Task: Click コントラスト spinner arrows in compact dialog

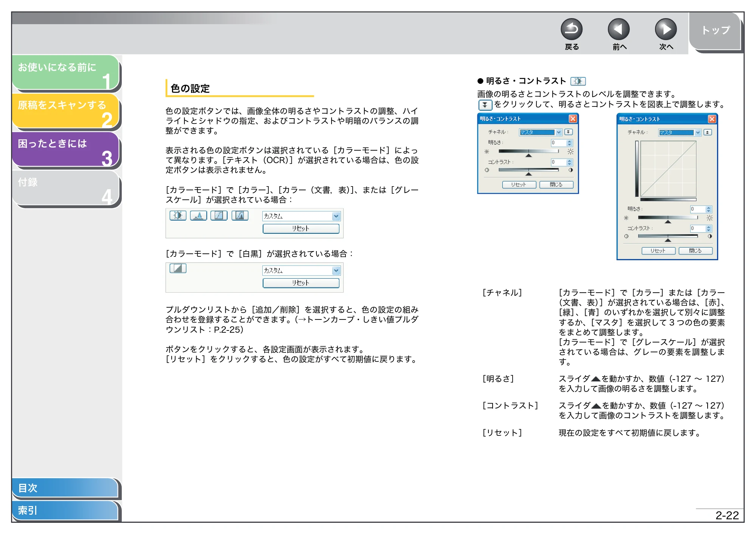Action: (x=570, y=162)
